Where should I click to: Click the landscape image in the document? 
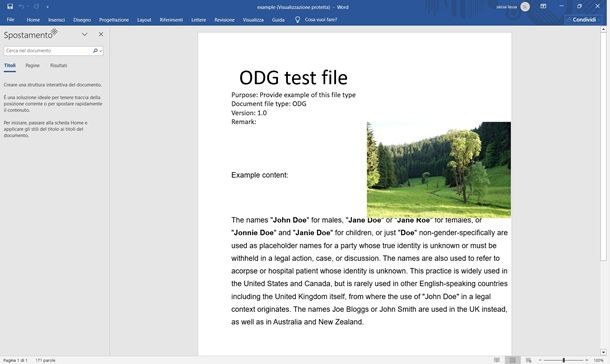click(x=439, y=169)
